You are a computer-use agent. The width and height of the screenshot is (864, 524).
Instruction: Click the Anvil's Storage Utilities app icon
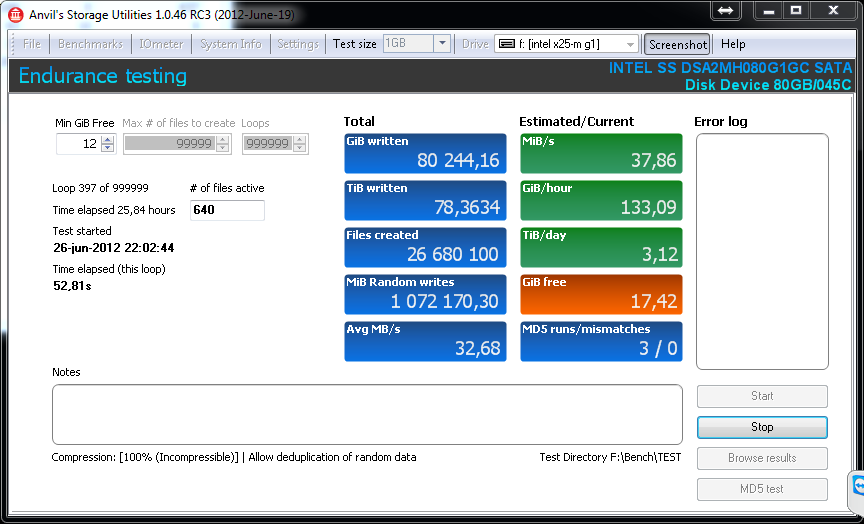(x=15, y=14)
